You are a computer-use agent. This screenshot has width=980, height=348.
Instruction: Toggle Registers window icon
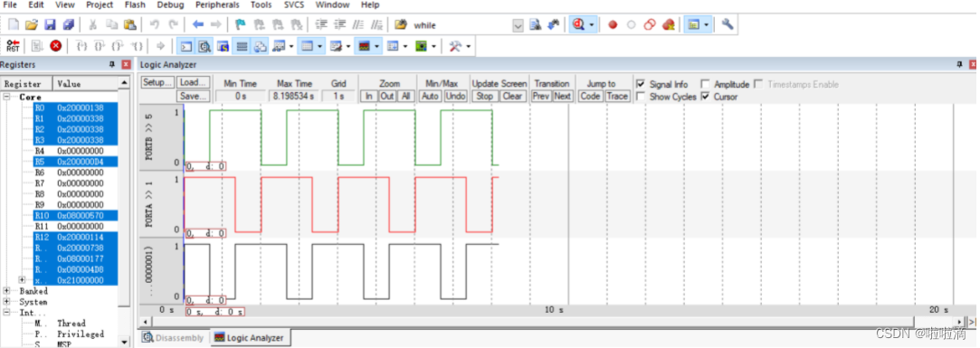coord(242,45)
